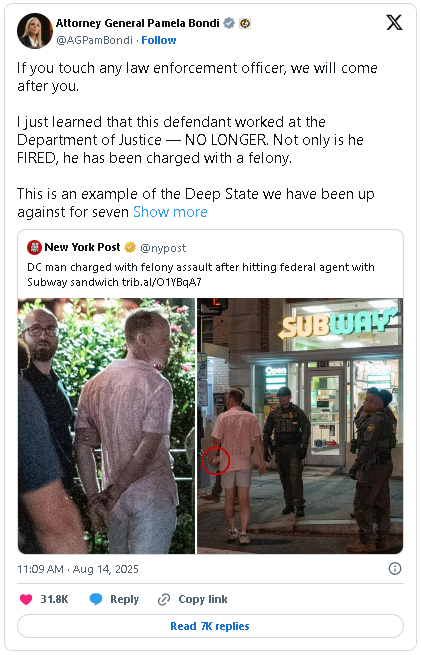
Task: Open quoted New York Post tweet text
Action: tap(201, 274)
